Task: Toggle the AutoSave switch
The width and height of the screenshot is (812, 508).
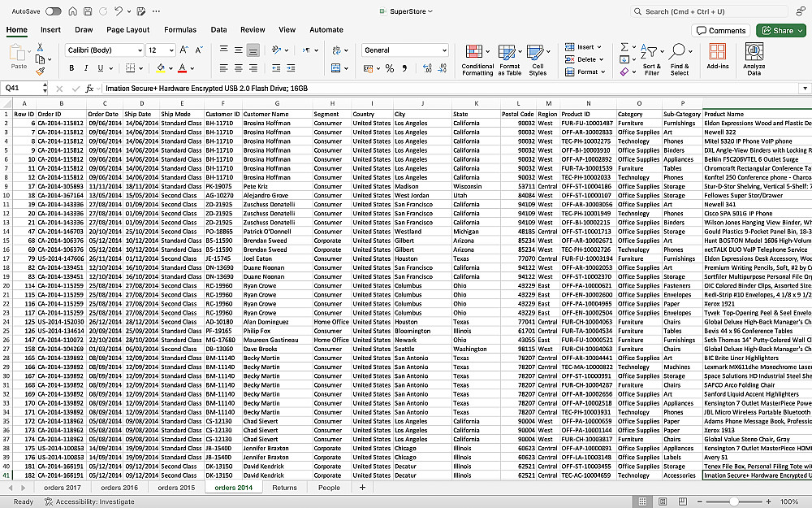Action: (x=53, y=11)
